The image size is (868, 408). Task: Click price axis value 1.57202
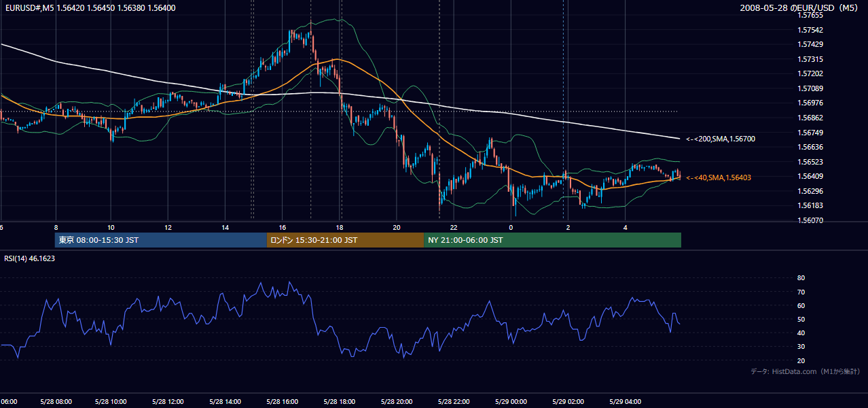(810, 73)
